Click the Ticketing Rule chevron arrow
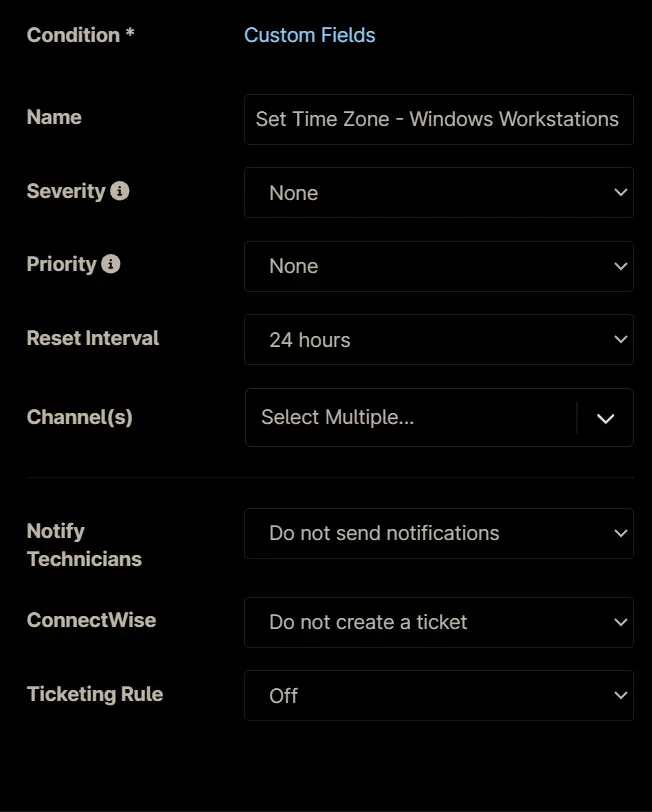 pyautogui.click(x=620, y=695)
